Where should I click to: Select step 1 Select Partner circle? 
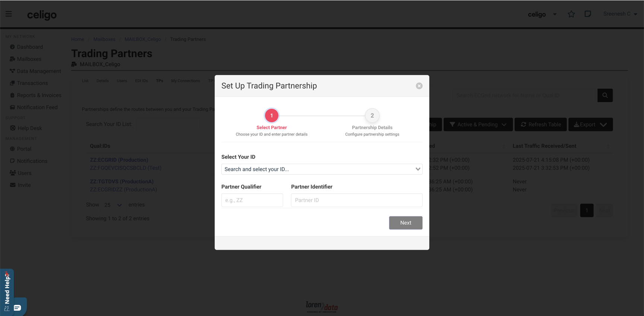click(x=271, y=116)
